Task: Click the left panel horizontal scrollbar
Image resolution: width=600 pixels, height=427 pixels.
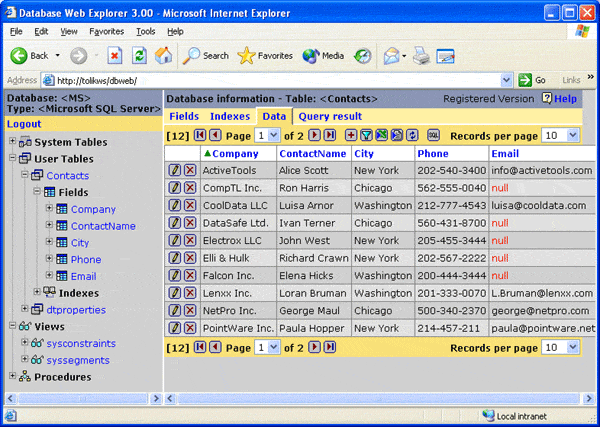Action: (82, 398)
